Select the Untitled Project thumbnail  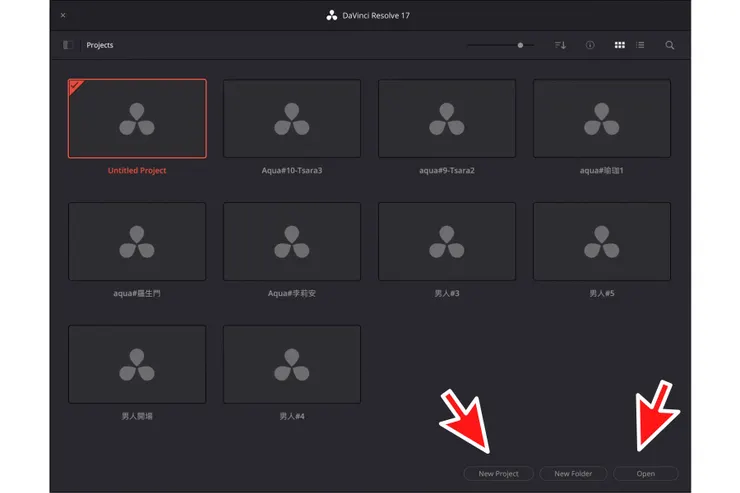137,119
